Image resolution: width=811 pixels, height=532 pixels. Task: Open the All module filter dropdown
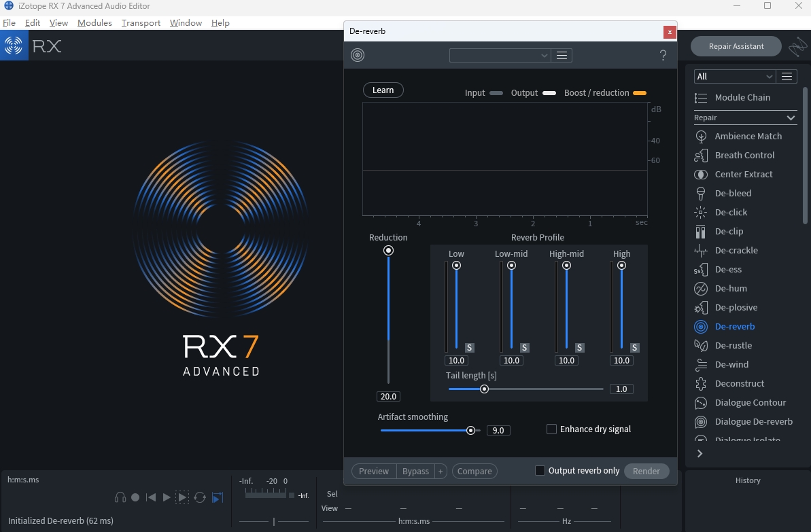734,77
